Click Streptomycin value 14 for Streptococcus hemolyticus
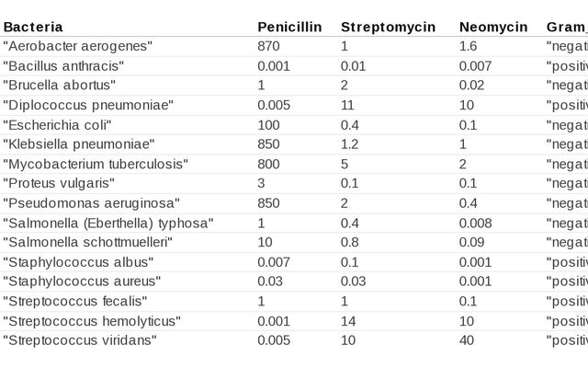 (x=348, y=321)
